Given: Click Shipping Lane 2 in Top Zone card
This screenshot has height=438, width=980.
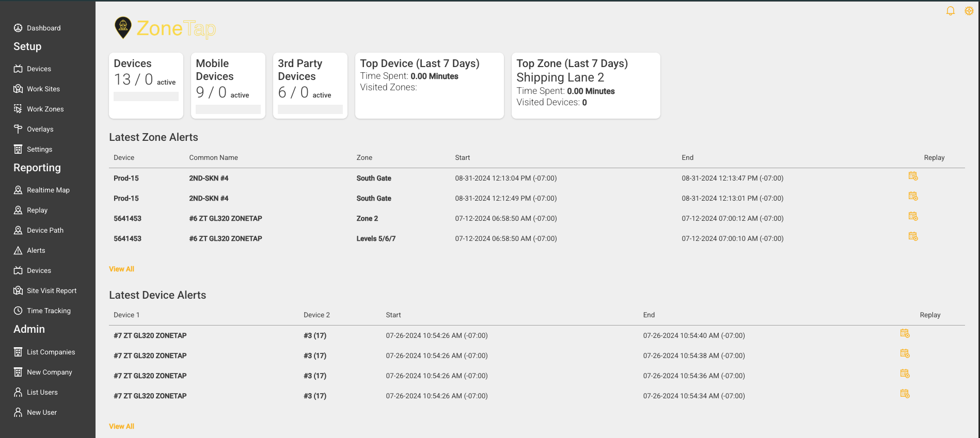Looking at the screenshot, I should coord(560,77).
